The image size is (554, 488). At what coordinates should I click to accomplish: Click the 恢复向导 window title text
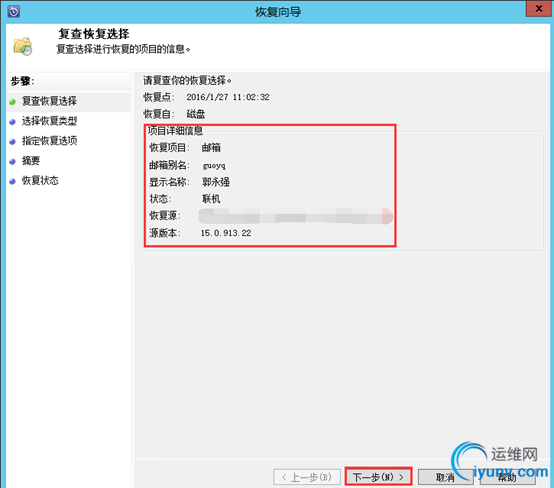tap(278, 12)
